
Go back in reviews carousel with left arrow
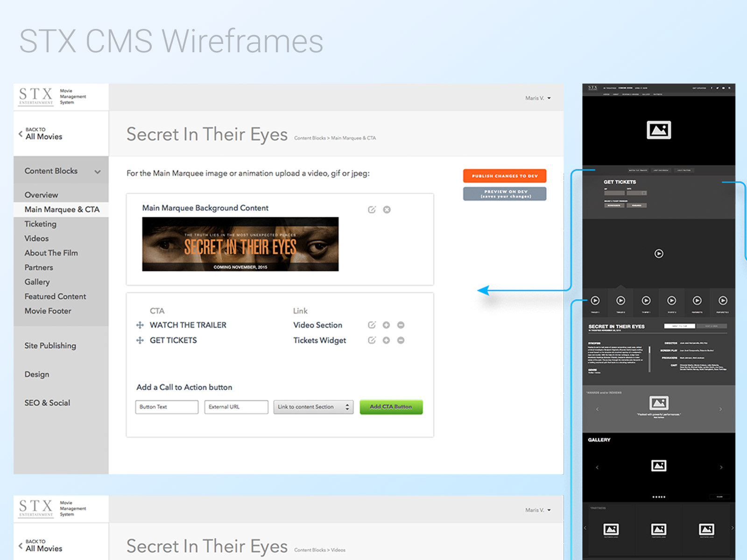(597, 409)
